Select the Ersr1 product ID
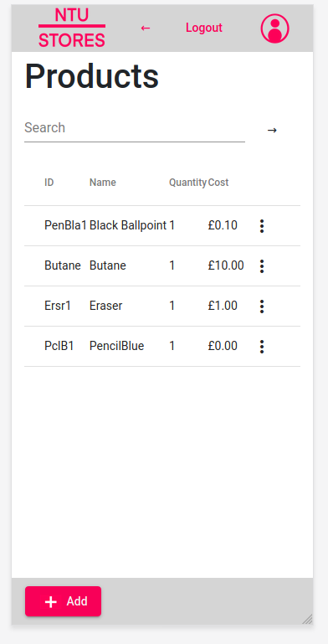This screenshot has width=328, height=644. point(58,306)
